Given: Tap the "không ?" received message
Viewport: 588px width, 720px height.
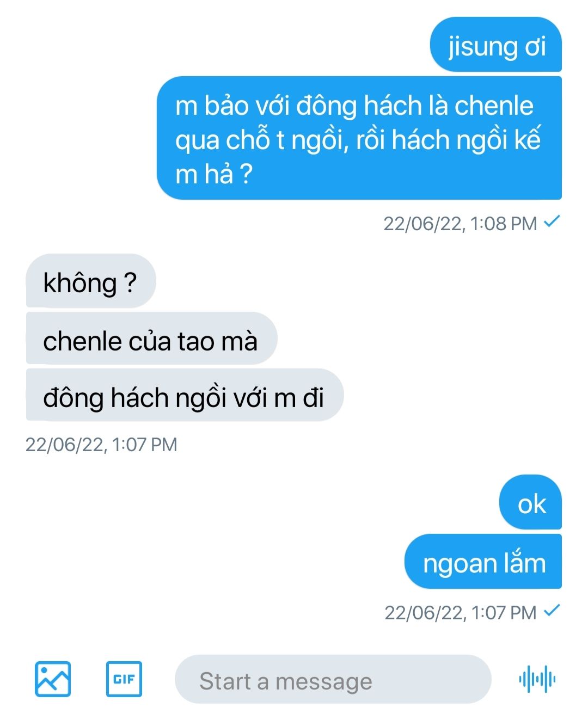Looking at the screenshot, I should 91,281.
